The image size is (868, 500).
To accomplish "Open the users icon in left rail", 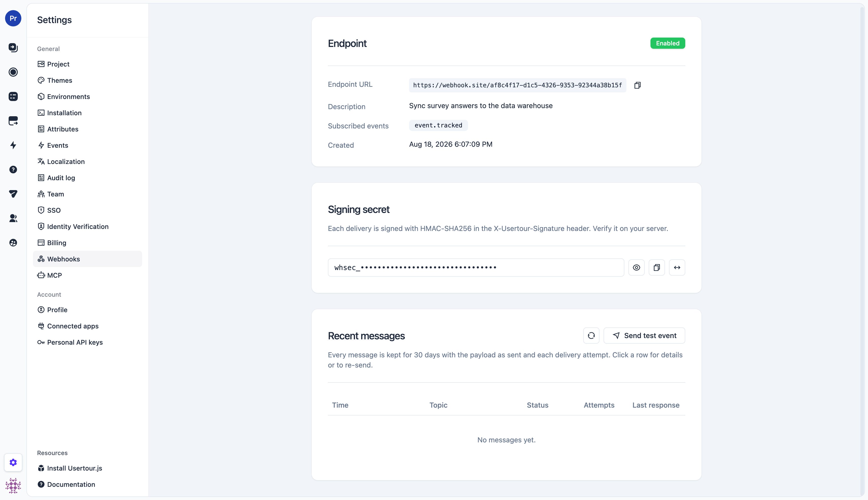I will coord(13,218).
